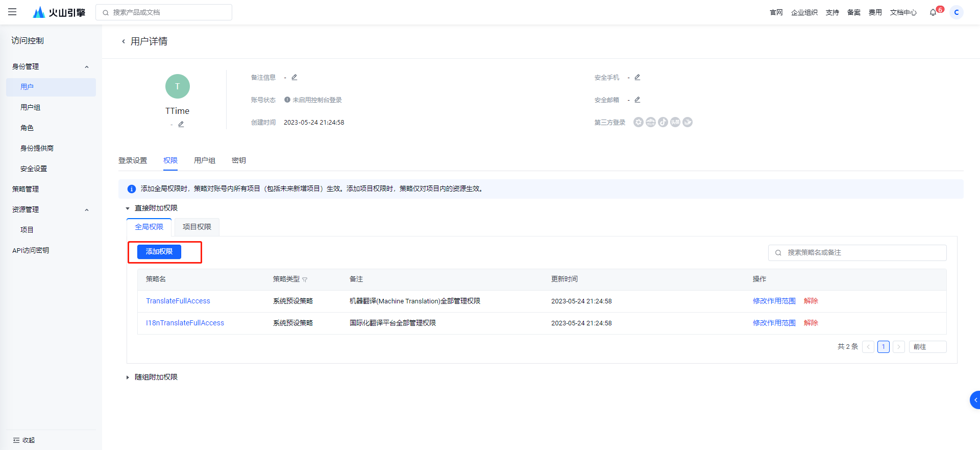The width and height of the screenshot is (980, 450).
Task: Open 备案 in the top bar
Action: [854, 12]
